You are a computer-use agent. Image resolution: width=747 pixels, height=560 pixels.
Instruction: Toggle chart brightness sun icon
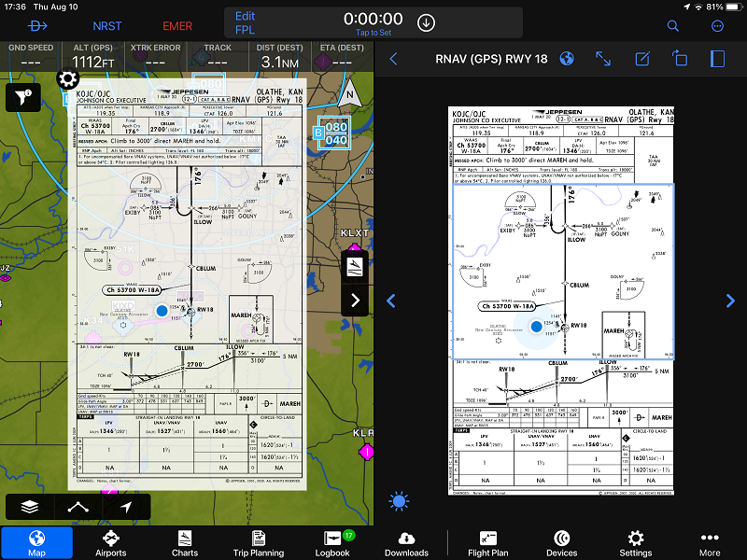click(x=399, y=501)
